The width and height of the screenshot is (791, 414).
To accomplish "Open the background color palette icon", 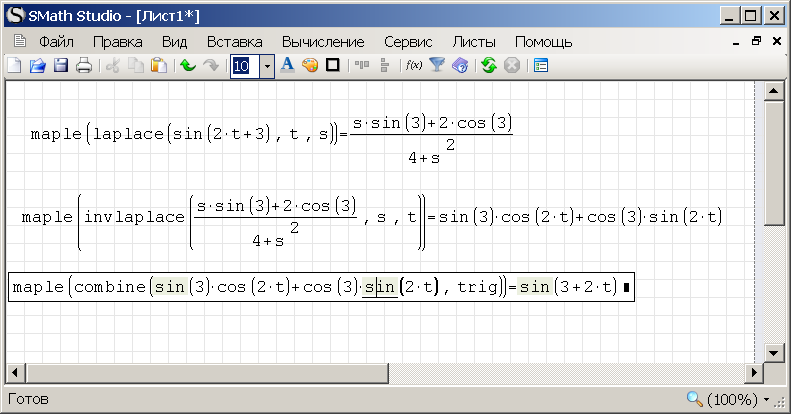I will (309, 66).
